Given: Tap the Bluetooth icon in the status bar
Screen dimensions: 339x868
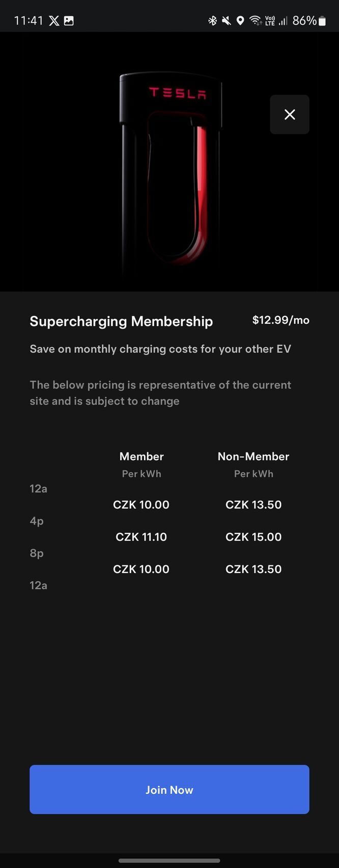Looking at the screenshot, I should [x=212, y=20].
